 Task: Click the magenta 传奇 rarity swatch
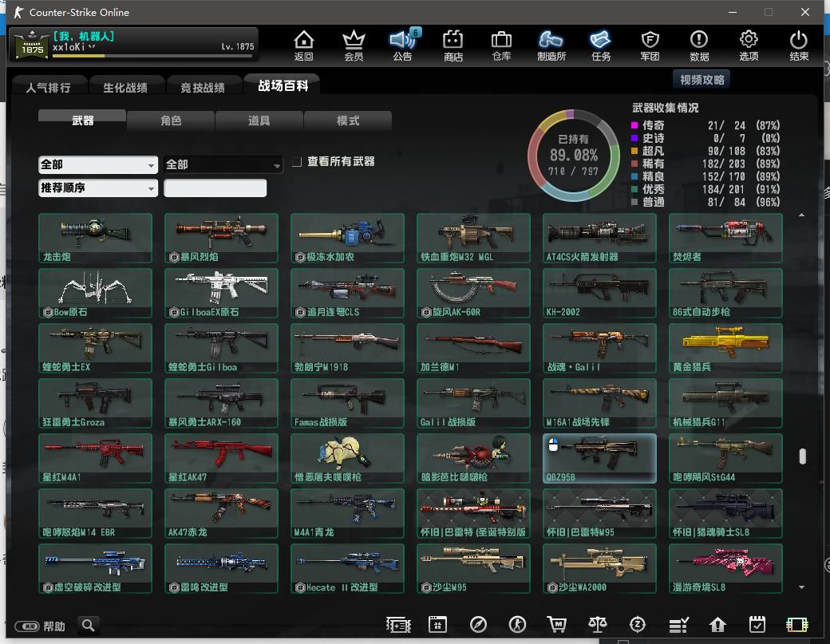(x=634, y=125)
